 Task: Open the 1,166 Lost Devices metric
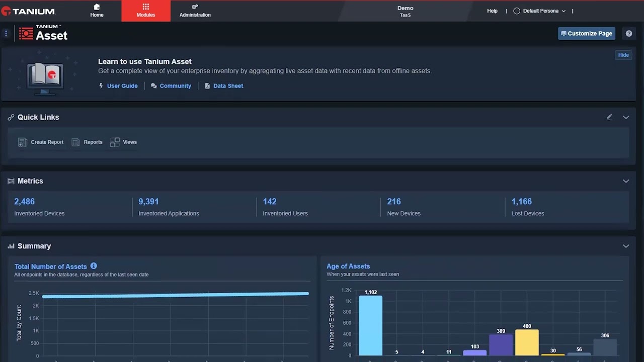tap(521, 202)
